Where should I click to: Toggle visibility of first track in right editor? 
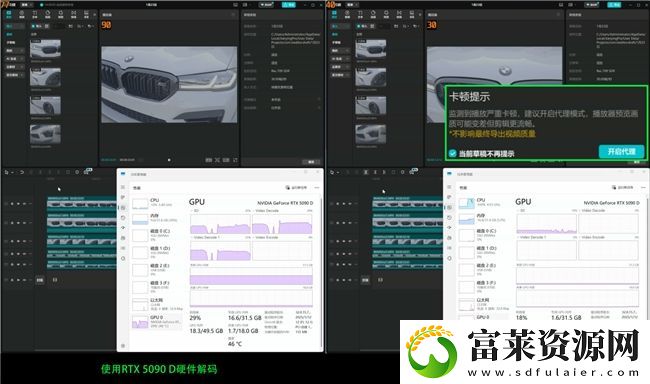[x=344, y=204]
